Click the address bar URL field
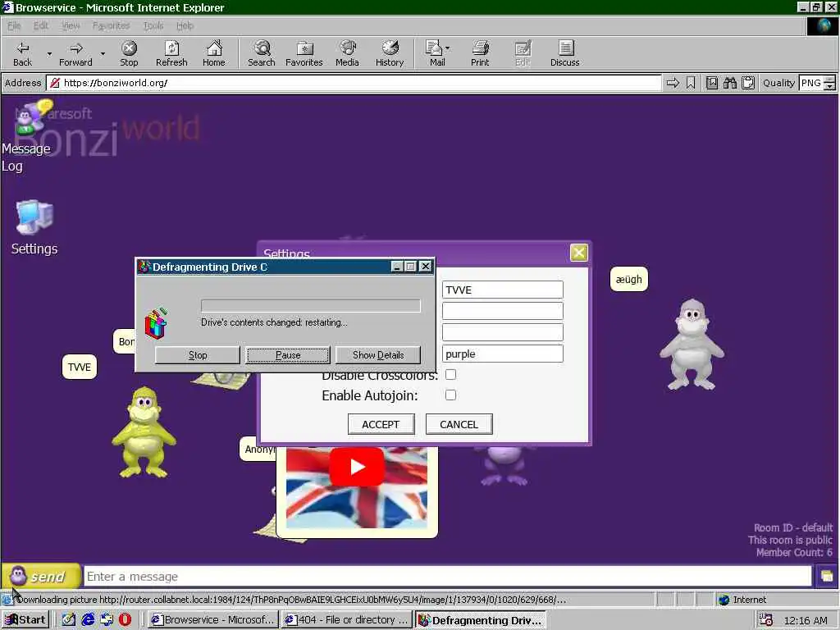 pyautogui.click(x=354, y=83)
